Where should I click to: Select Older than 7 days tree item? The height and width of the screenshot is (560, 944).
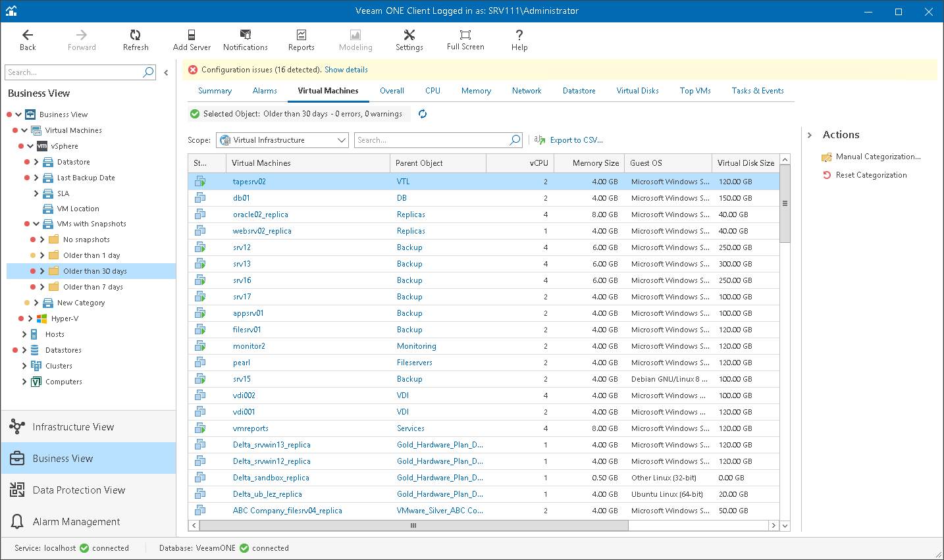click(93, 287)
